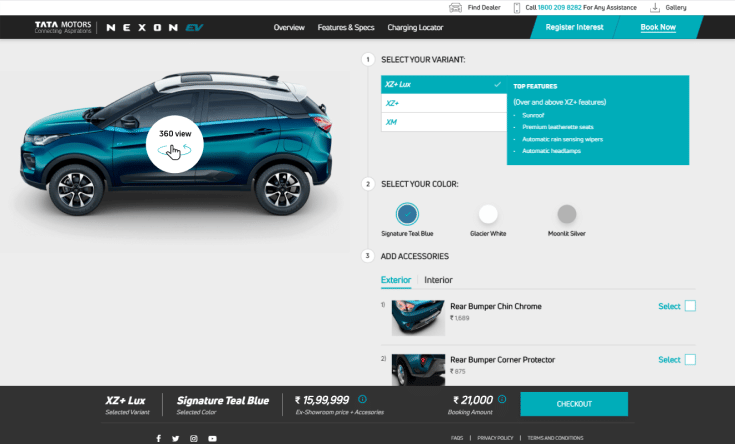
Task: Click the Rear Bumper Chin Chrome title
Action: 496,306
